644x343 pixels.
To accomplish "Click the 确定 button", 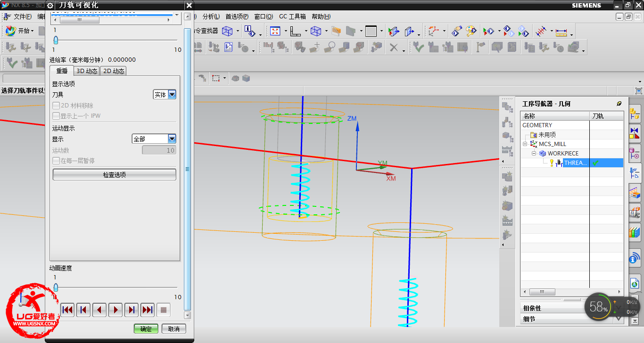I will coord(146,329).
